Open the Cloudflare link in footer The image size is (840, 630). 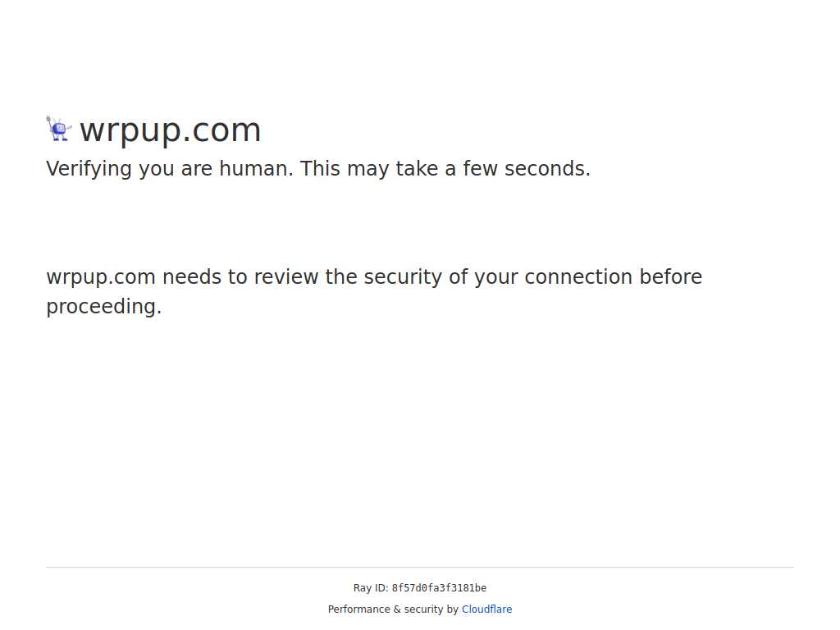[486, 609]
